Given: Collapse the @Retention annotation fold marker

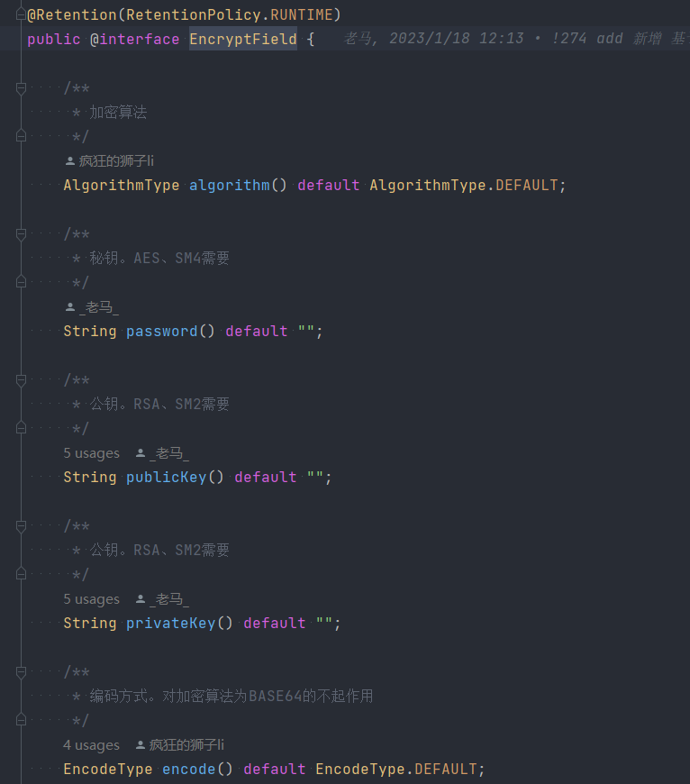Looking at the screenshot, I should tap(21, 14).
